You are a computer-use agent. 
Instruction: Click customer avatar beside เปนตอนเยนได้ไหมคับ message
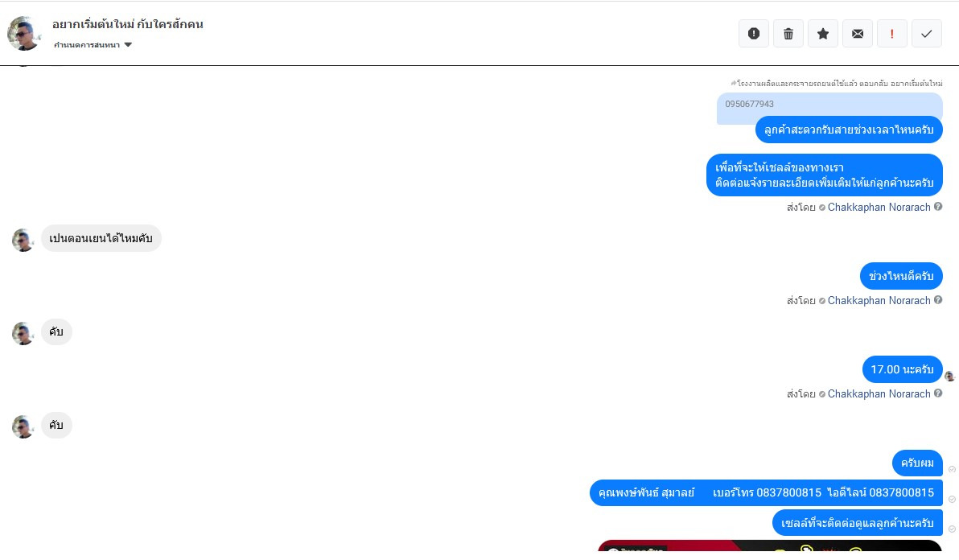[x=23, y=241]
